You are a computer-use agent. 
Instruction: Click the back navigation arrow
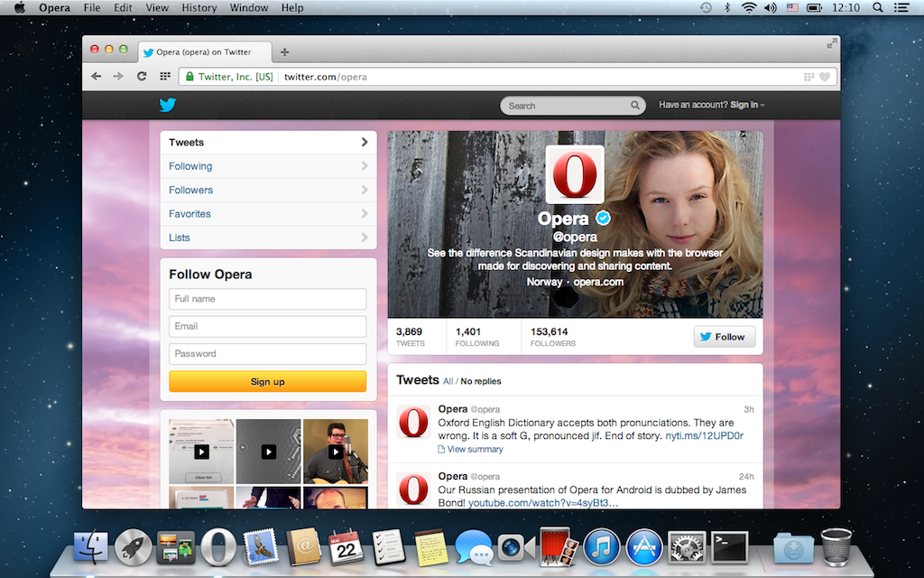tap(97, 77)
